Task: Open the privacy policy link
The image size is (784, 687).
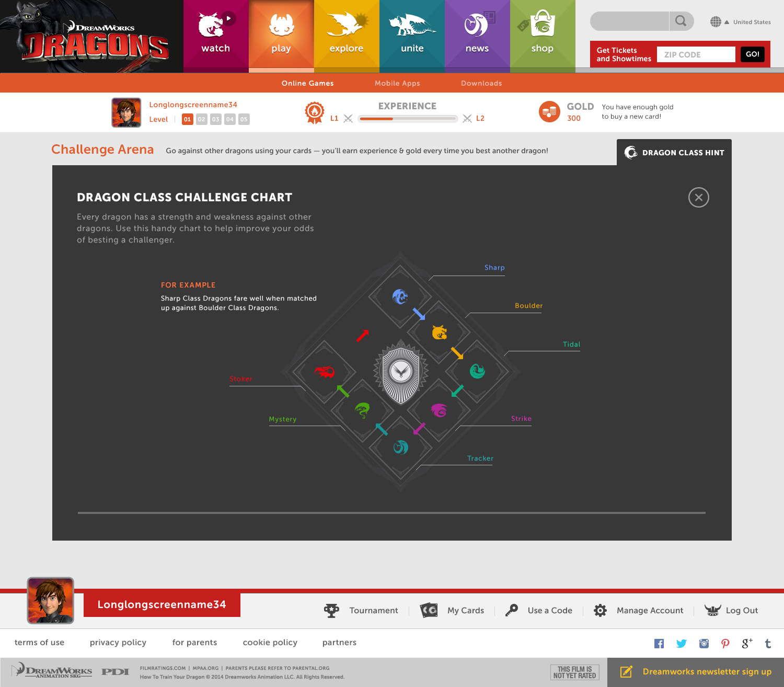Action: click(x=118, y=643)
